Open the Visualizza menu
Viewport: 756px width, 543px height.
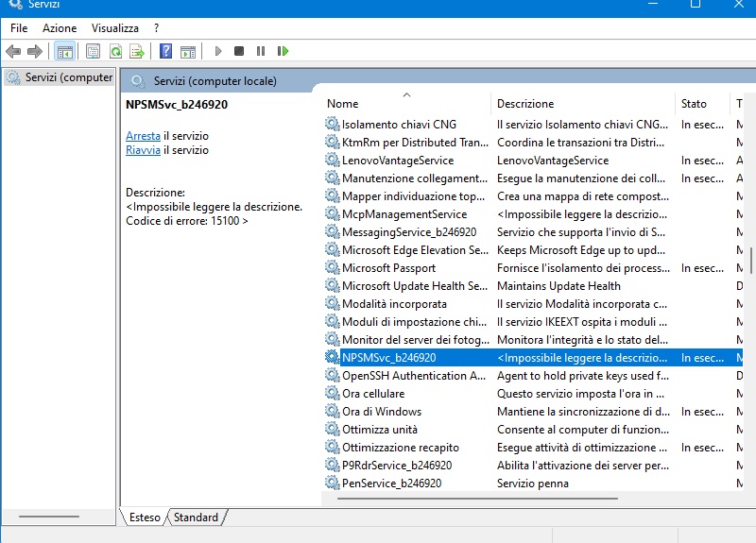pyautogui.click(x=114, y=28)
